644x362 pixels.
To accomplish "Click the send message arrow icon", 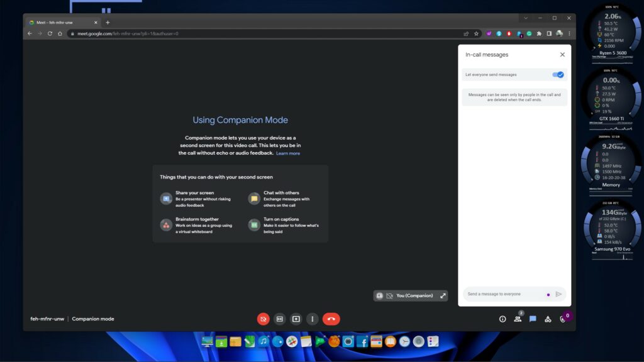I will 558,294.
